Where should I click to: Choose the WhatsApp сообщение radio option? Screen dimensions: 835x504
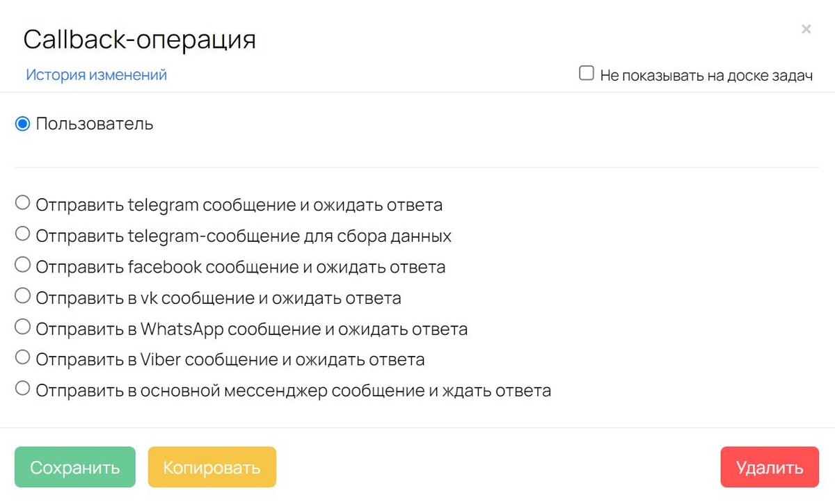(22, 326)
